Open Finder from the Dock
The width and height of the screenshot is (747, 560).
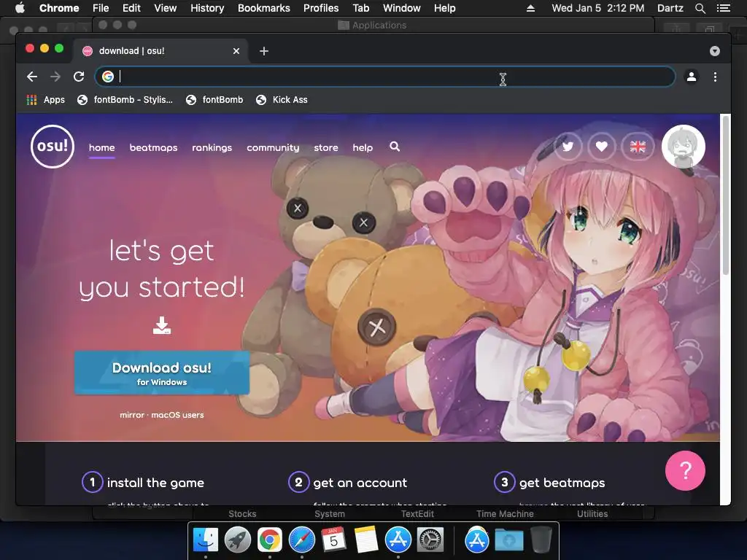coord(205,540)
